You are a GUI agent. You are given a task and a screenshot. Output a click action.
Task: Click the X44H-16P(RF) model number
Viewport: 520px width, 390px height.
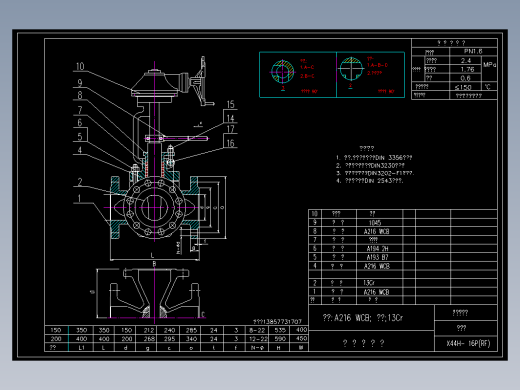pos(468,343)
